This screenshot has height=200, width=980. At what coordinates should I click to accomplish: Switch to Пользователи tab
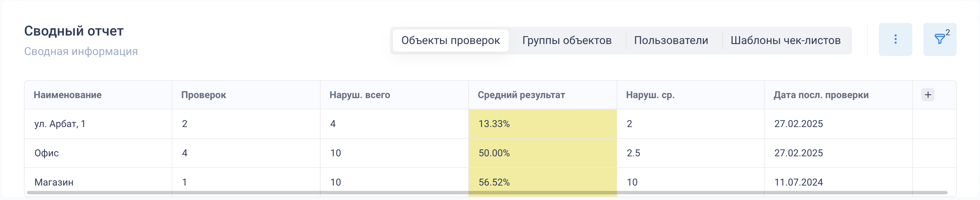[x=671, y=40]
